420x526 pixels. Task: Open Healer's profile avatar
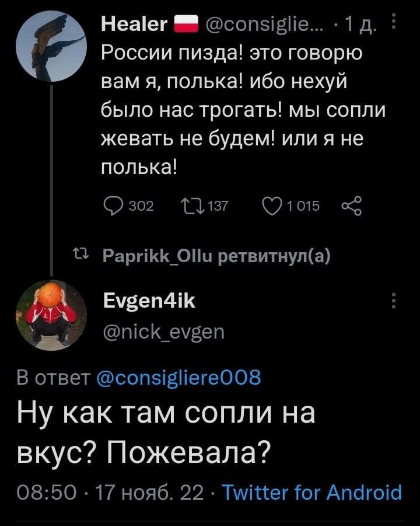(x=51, y=48)
